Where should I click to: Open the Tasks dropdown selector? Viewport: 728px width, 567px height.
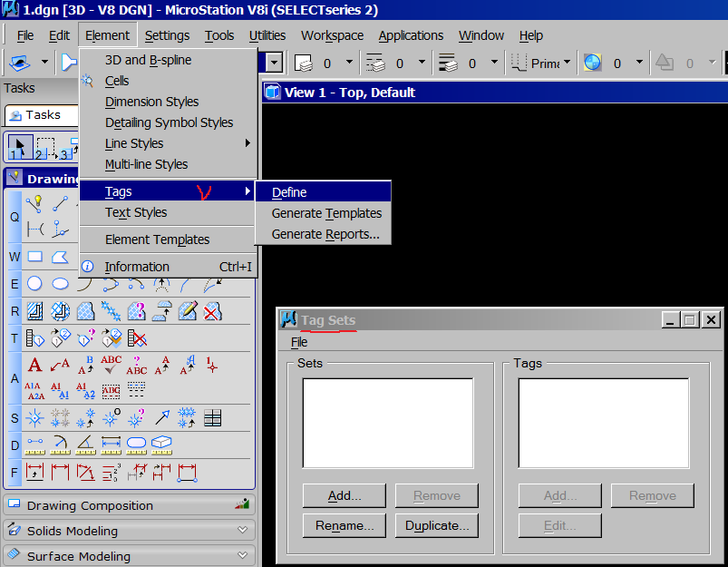point(42,115)
